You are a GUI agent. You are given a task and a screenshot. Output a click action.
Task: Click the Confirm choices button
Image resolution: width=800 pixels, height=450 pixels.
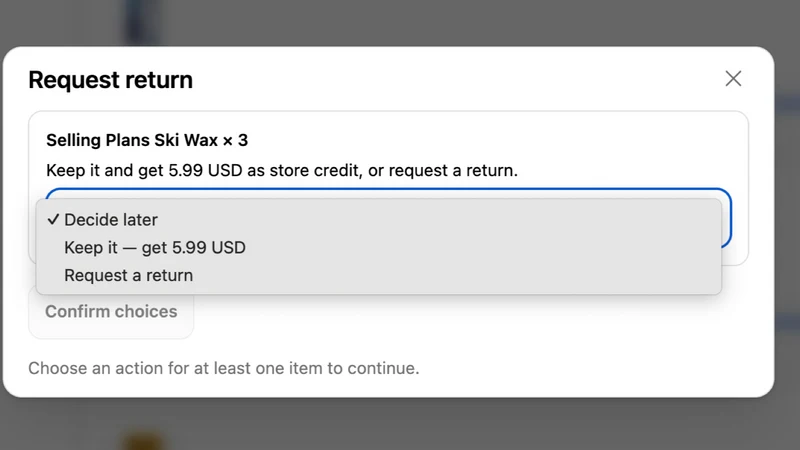point(111,311)
